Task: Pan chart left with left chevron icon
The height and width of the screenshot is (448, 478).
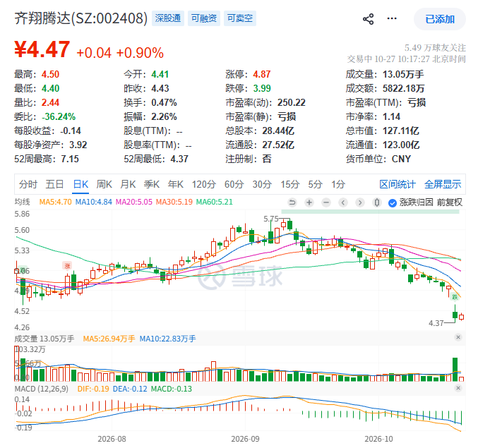Action: coord(343,202)
